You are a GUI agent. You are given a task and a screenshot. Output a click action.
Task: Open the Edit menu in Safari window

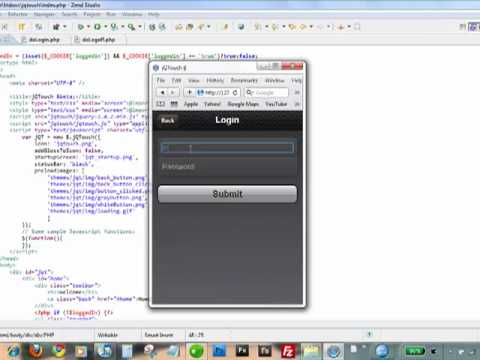tap(176, 80)
